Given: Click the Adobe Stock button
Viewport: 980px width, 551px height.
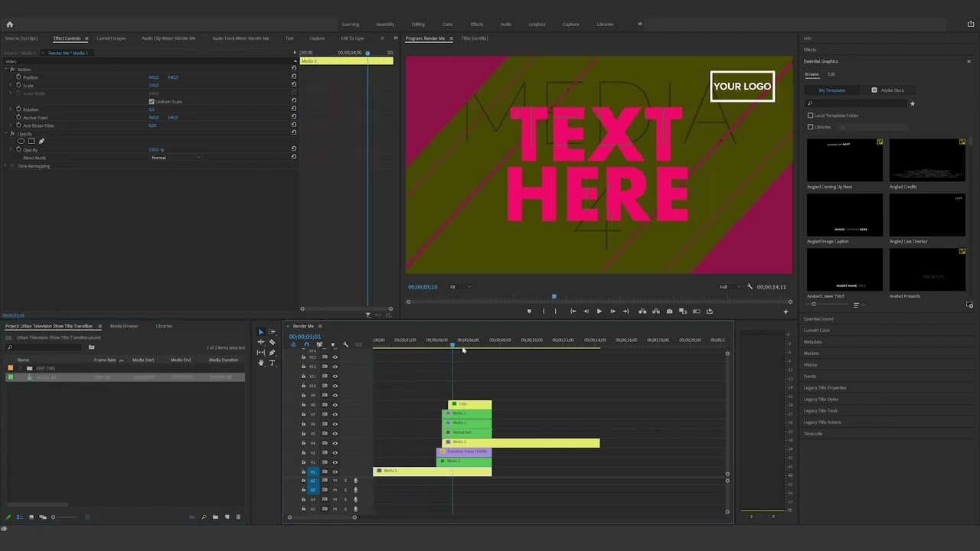Looking at the screenshot, I should (888, 90).
